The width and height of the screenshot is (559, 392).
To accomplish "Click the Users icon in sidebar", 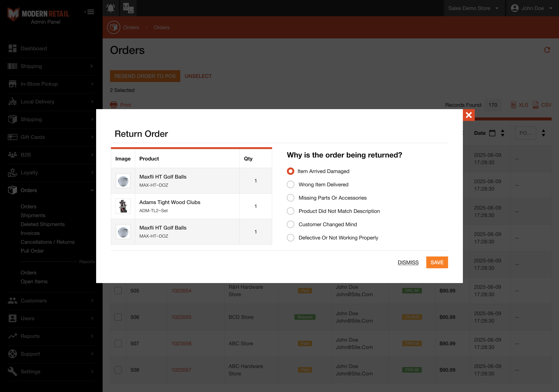I will (x=12, y=318).
